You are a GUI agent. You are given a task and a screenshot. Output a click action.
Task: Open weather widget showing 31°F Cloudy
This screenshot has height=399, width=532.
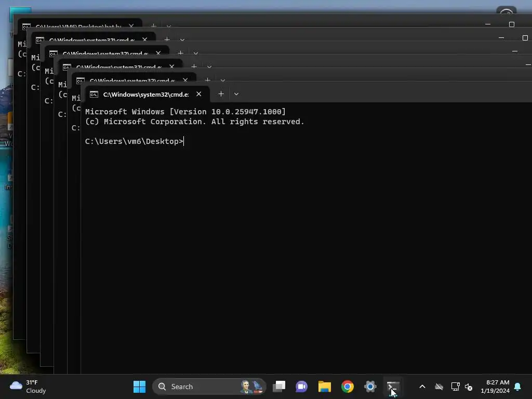pos(28,387)
